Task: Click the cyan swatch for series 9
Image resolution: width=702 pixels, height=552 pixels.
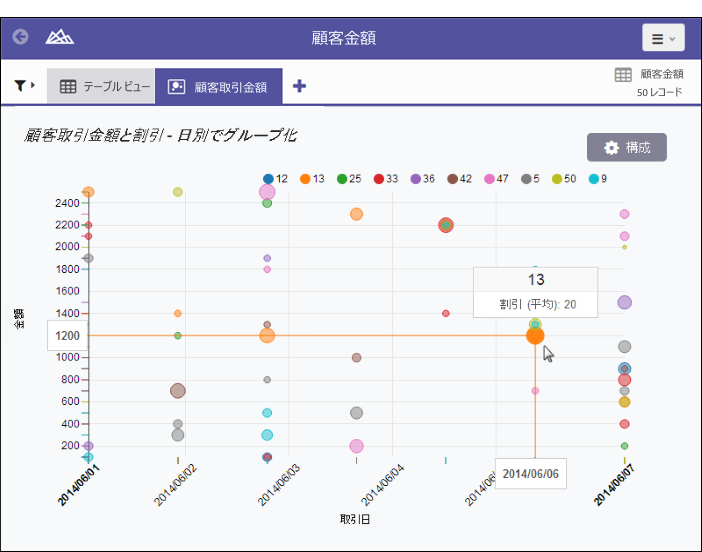Action: point(593,179)
